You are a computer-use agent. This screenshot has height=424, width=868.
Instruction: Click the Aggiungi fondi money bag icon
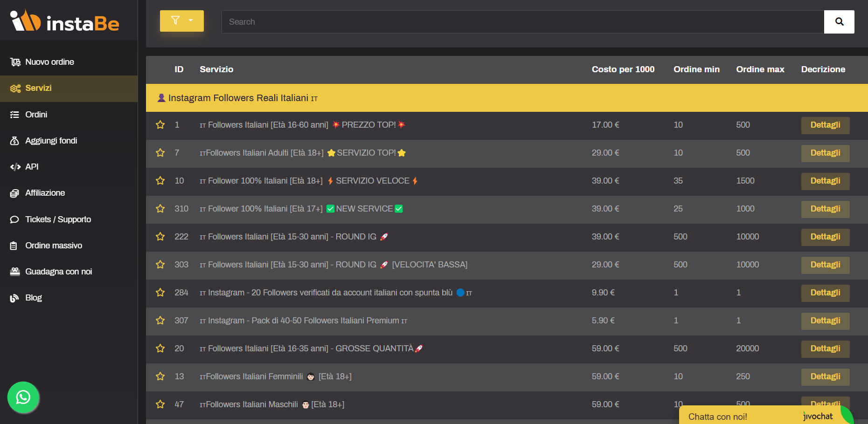14,141
